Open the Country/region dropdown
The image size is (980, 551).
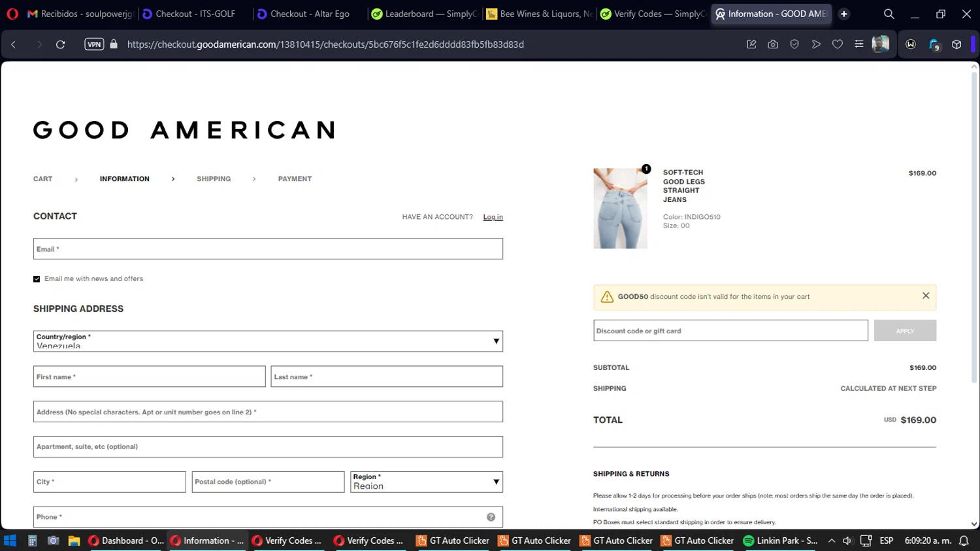(268, 341)
